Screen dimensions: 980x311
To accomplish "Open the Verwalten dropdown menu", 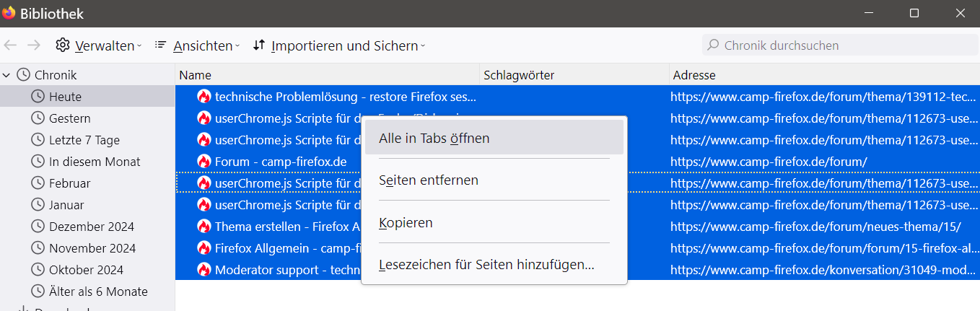I will (x=104, y=45).
